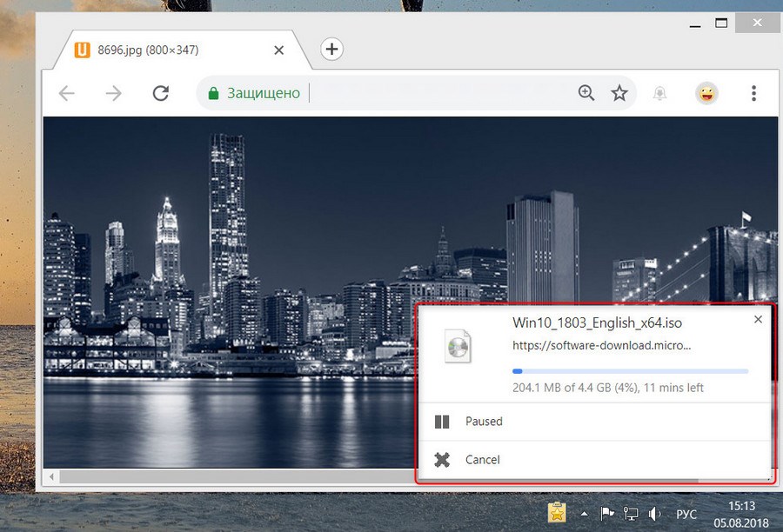Open the Action Center flag icon

pyautogui.click(x=606, y=513)
